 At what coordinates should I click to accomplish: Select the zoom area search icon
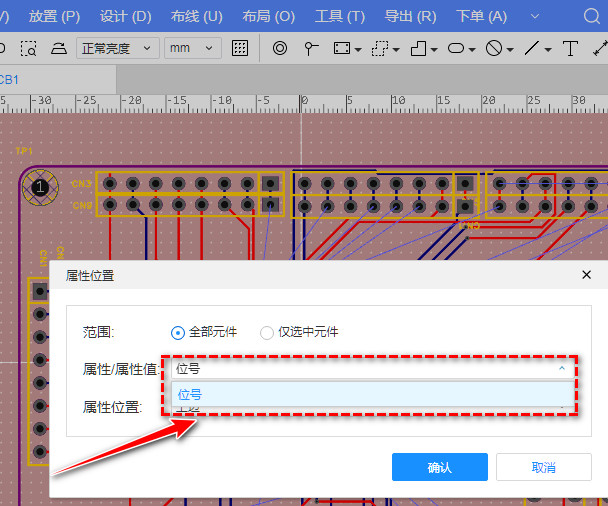(x=29, y=48)
